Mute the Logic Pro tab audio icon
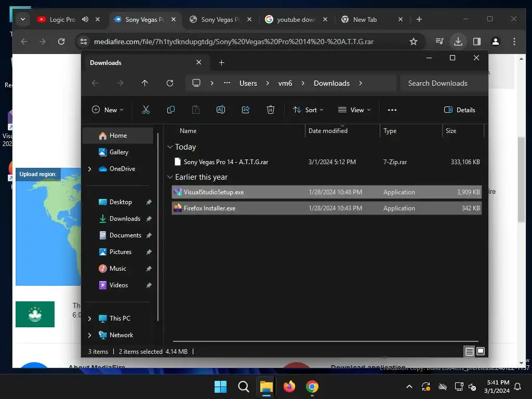This screenshot has height=399, width=532. click(85, 19)
